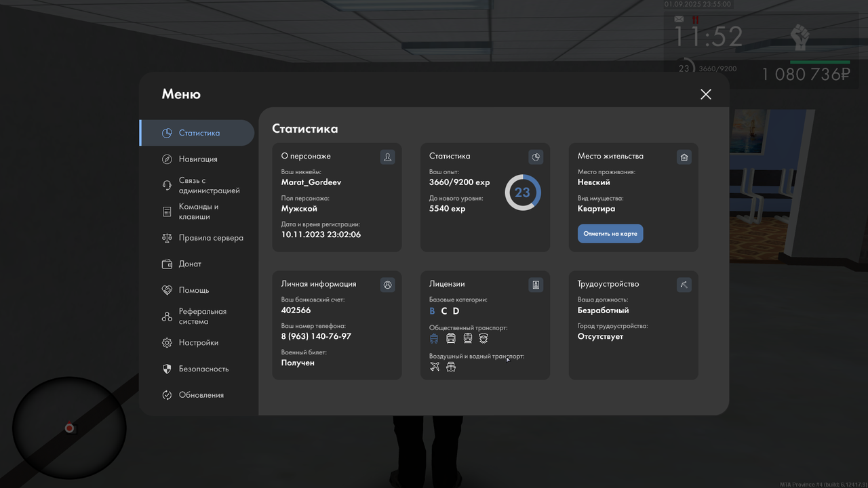The height and width of the screenshot is (488, 868).
Task: Click the red player marker on the minimap
Action: (69, 428)
